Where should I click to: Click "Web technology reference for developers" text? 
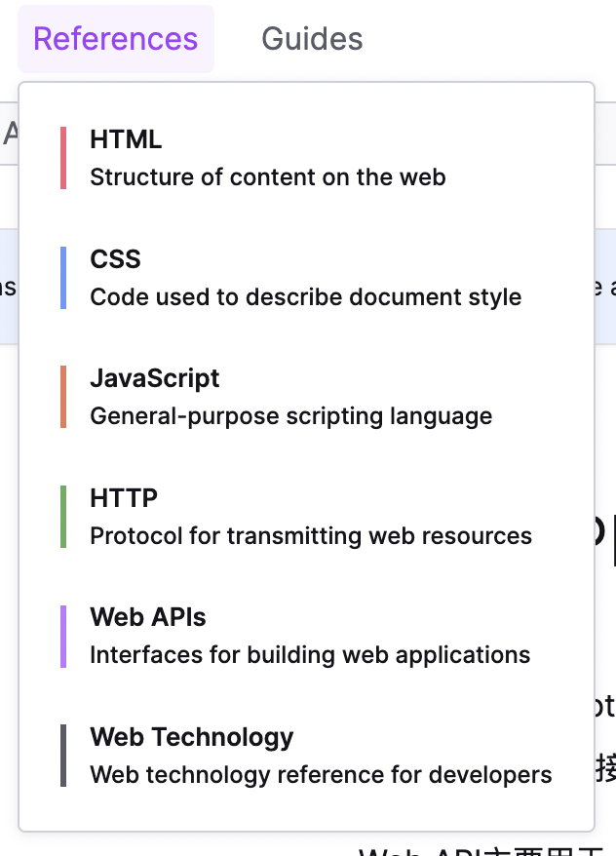[x=321, y=775]
